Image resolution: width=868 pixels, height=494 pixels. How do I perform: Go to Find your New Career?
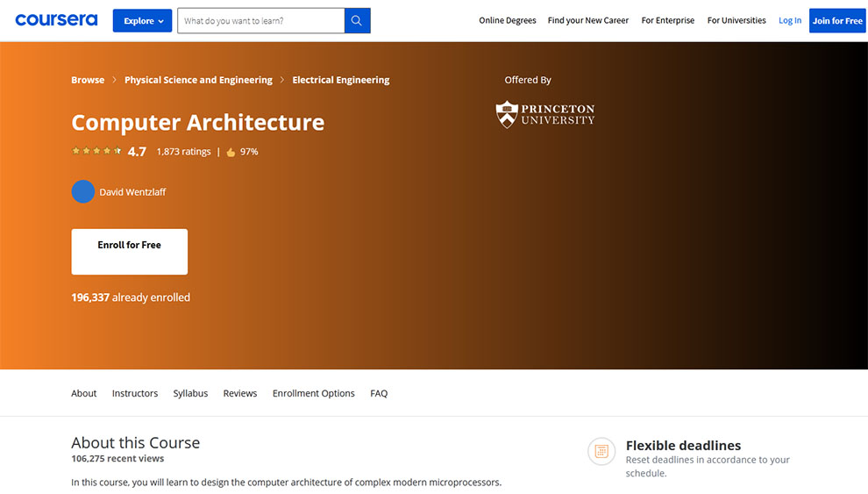point(588,20)
